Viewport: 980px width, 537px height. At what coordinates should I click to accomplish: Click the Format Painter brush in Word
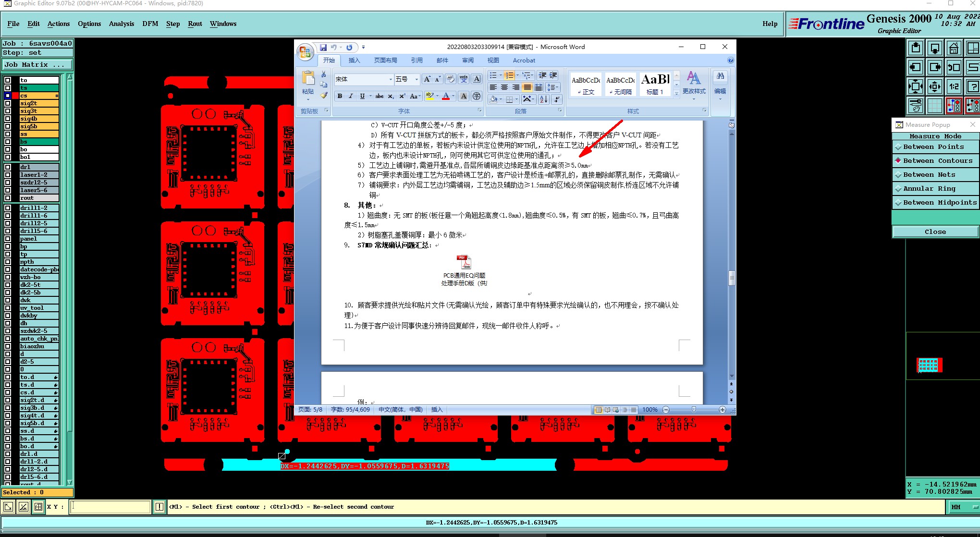(x=324, y=96)
